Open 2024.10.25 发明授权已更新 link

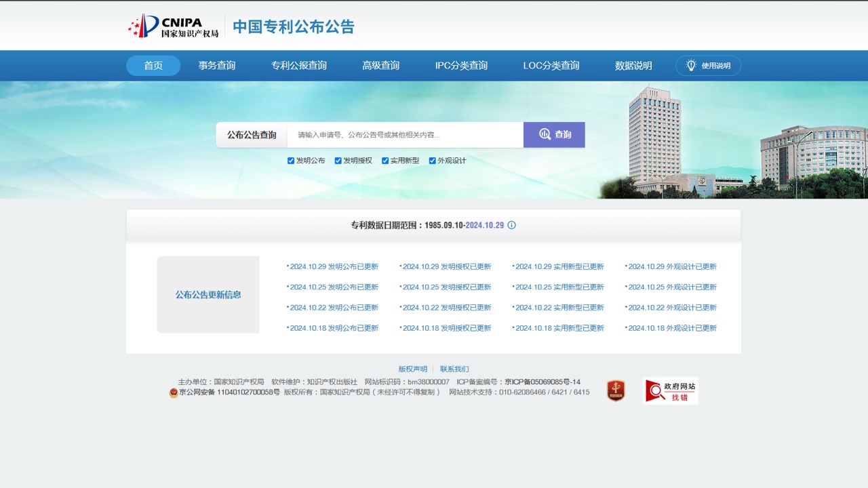(446, 287)
